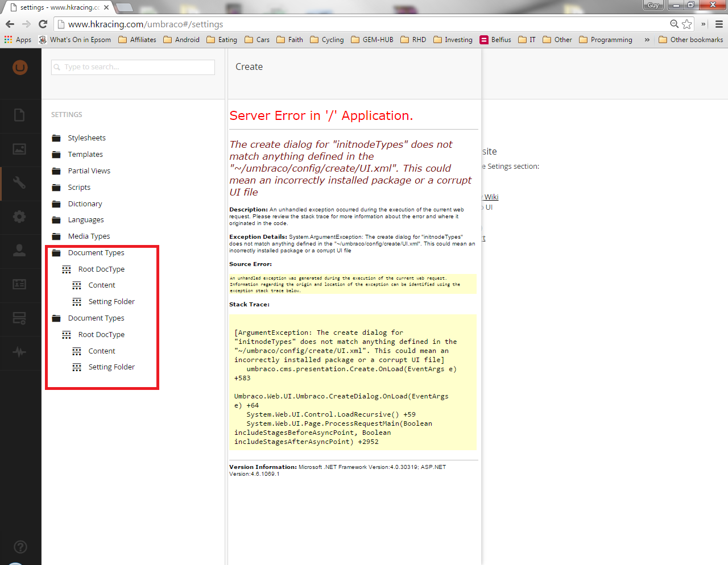Open a new browser tab

124,7
